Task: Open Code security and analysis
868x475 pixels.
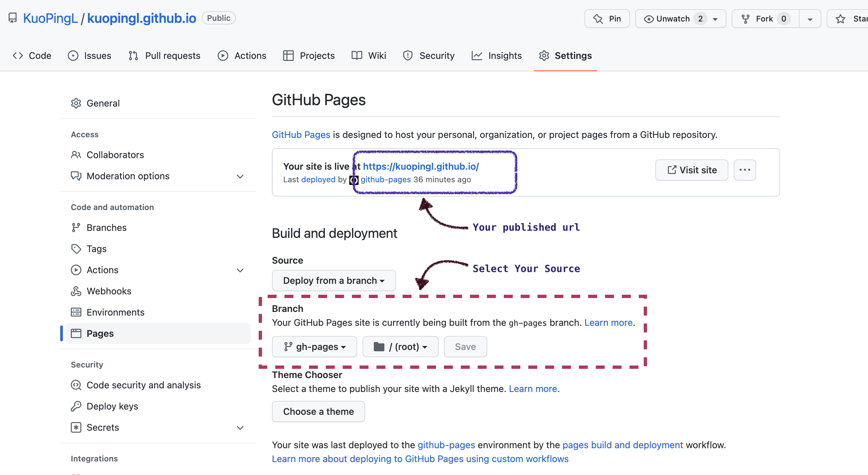Action: (x=158, y=385)
